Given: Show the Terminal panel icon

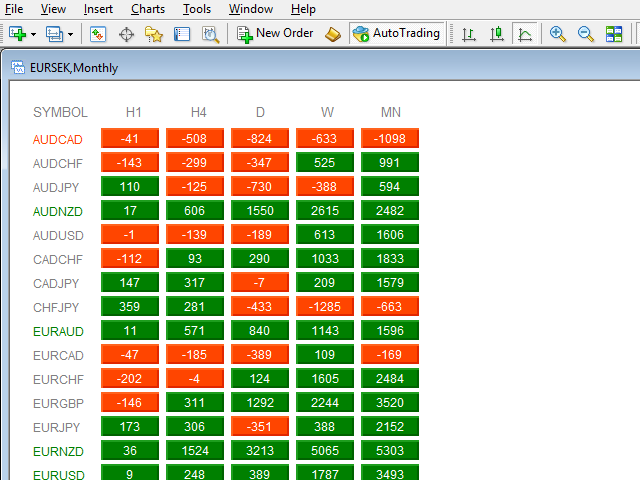Looking at the screenshot, I should [182, 34].
